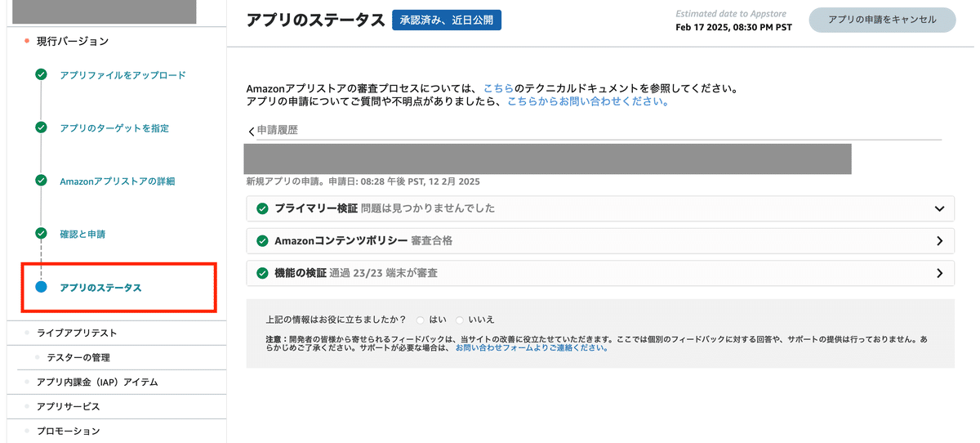
Task: Select the はい radio button
Action: click(x=421, y=320)
